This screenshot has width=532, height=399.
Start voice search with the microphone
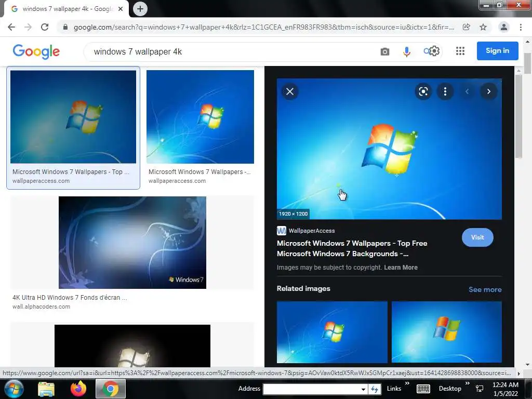406,51
